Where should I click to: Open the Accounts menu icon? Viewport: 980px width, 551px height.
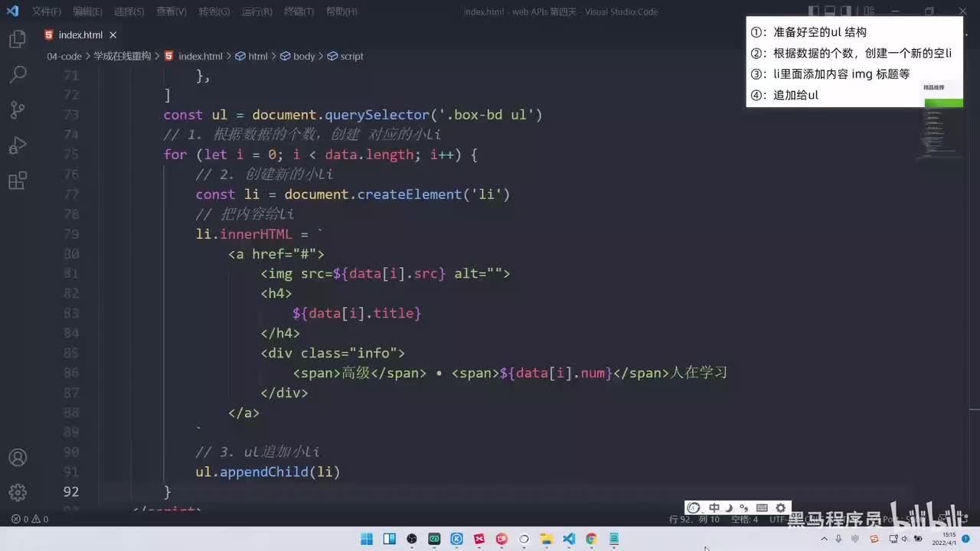click(17, 458)
